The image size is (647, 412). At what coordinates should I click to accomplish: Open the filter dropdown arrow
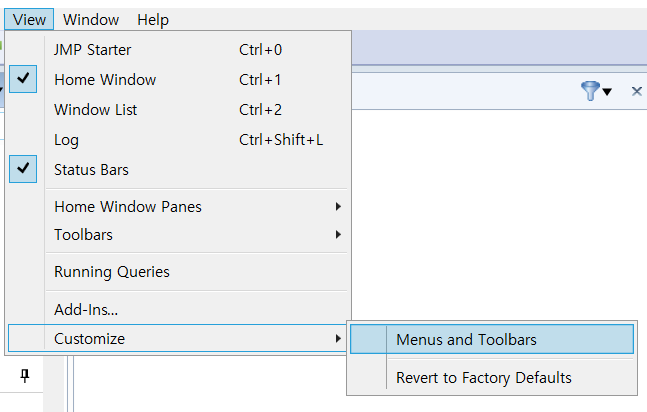(x=607, y=92)
